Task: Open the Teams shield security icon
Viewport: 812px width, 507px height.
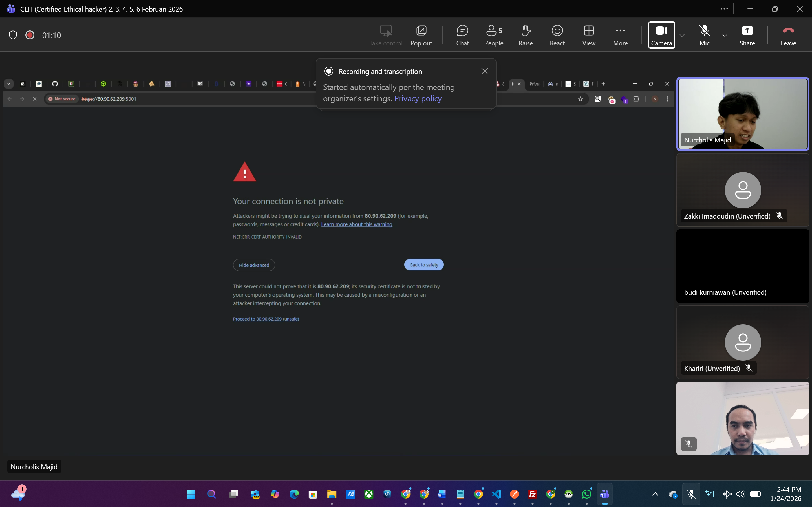Action: click(x=13, y=35)
